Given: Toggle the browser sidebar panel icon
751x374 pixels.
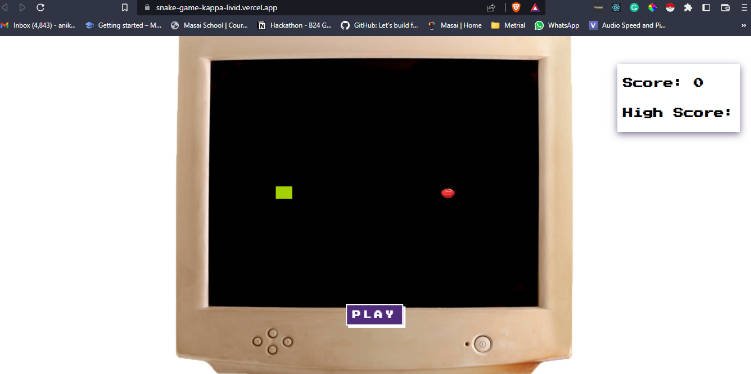Looking at the screenshot, I should click(706, 8).
